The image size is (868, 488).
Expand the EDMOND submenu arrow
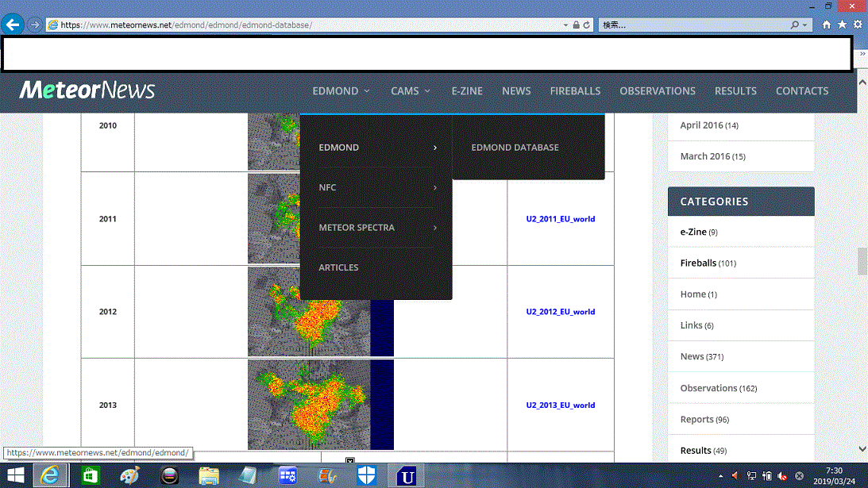coord(435,148)
